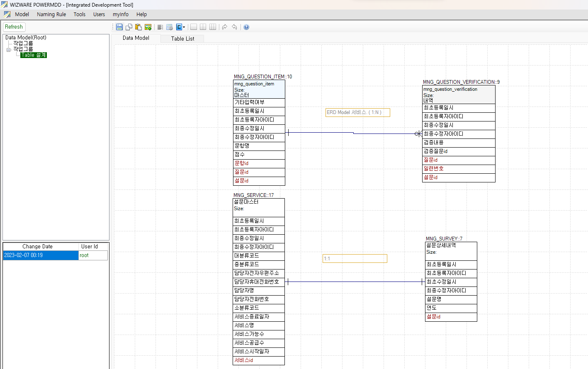The image size is (588, 369).
Task: Click the 1:1 line between MNG_SERVICE and MNG_SURVEY
Action: tap(355, 282)
